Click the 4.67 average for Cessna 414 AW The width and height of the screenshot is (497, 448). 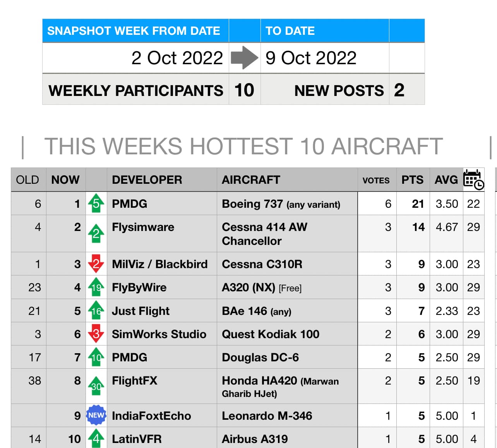(447, 227)
